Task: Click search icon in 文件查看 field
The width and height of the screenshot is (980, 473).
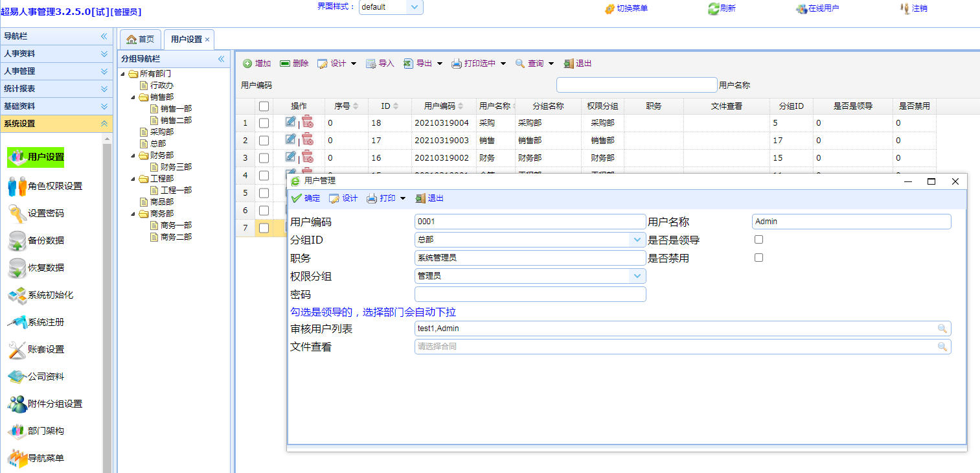Action: (x=942, y=347)
